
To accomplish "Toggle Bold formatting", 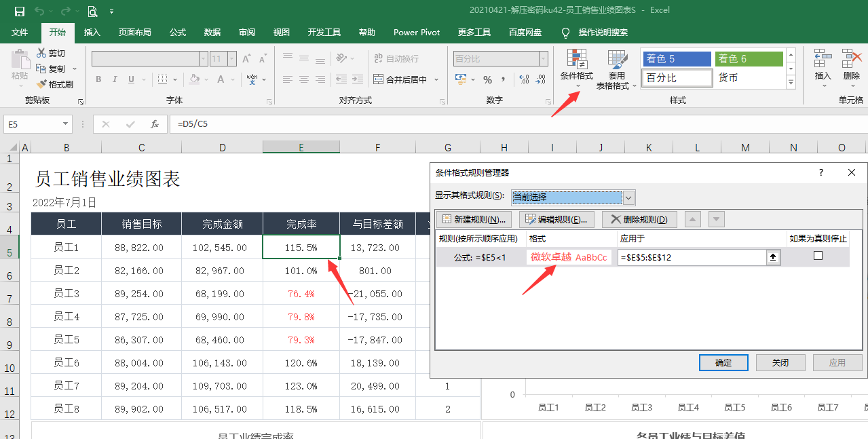I will click(98, 79).
